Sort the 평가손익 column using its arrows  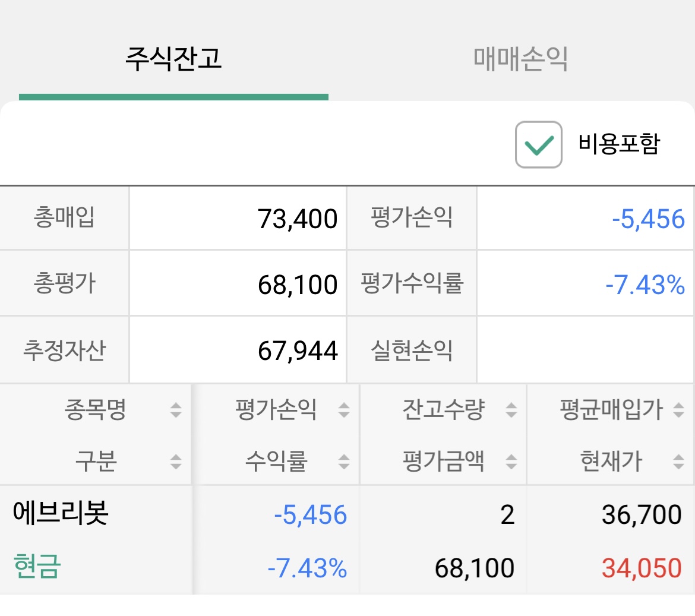point(344,410)
